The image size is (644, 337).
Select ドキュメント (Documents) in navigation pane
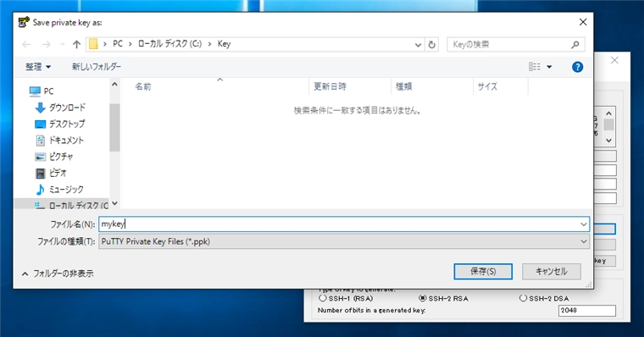(59, 141)
